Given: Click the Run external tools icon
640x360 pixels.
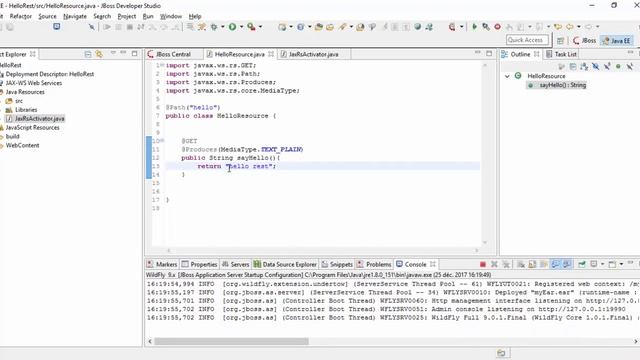Looking at the screenshot, I should tap(251, 27).
